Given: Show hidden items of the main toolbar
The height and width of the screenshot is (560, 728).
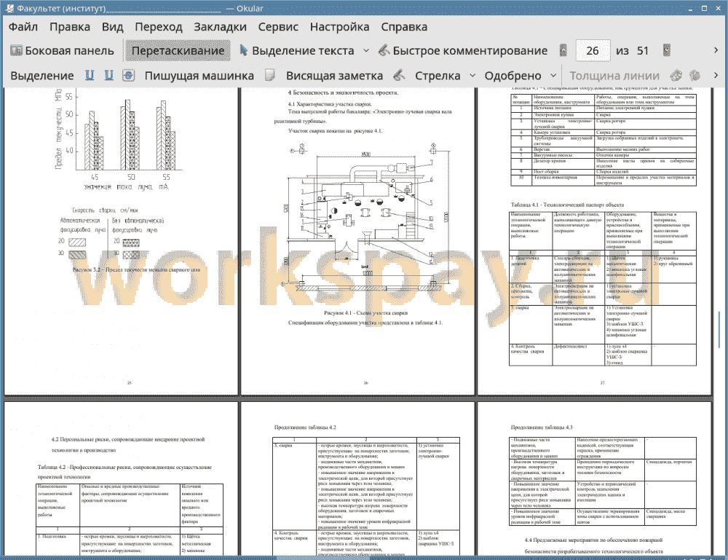Looking at the screenshot, I should point(716,50).
